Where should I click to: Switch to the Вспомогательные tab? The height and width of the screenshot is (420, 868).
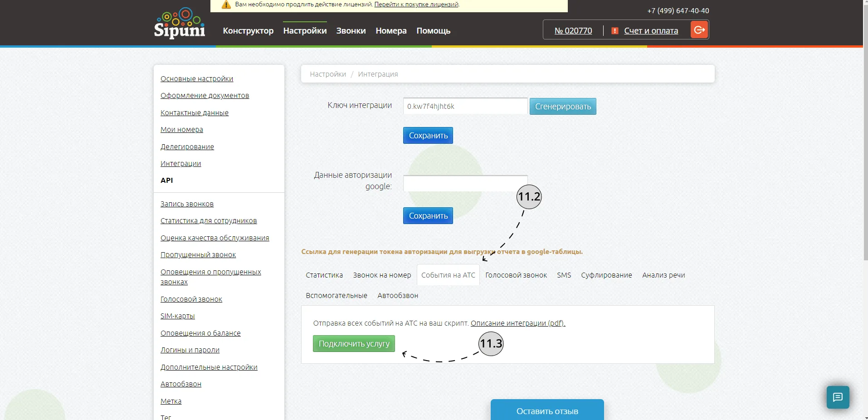tap(336, 295)
